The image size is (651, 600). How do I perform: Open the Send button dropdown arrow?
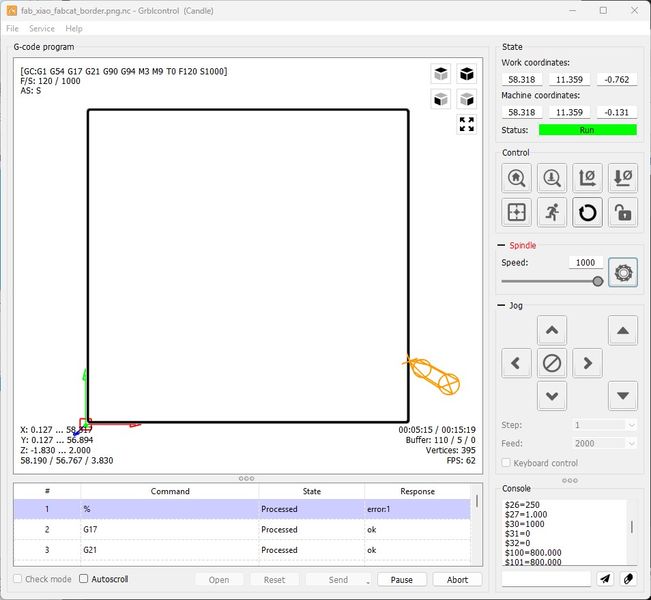[x=367, y=582]
